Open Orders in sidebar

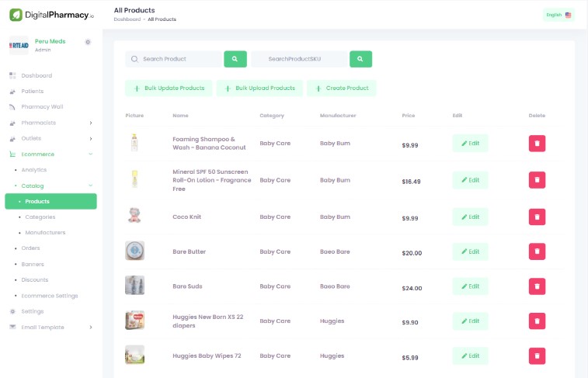[30, 248]
